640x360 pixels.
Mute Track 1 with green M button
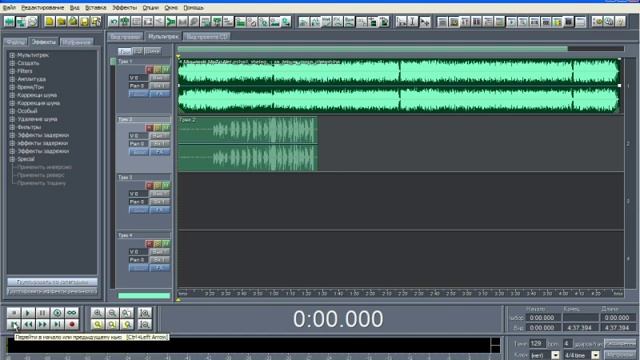click(x=166, y=69)
